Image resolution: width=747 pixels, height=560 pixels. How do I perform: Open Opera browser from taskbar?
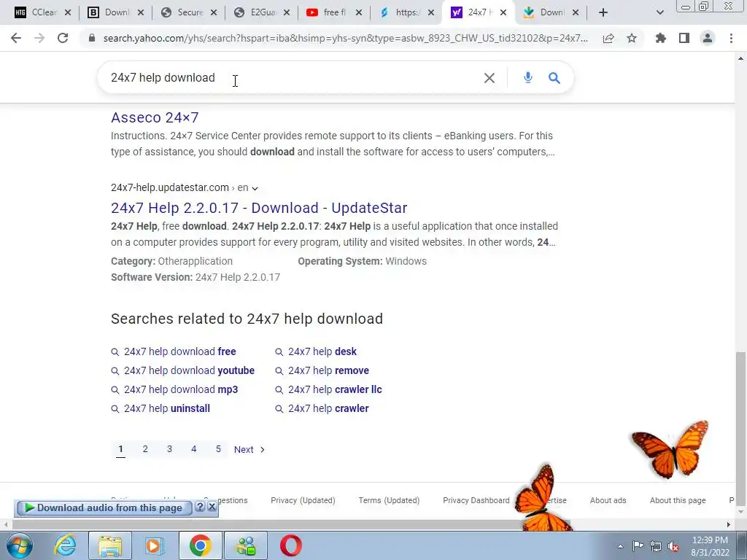(290, 545)
